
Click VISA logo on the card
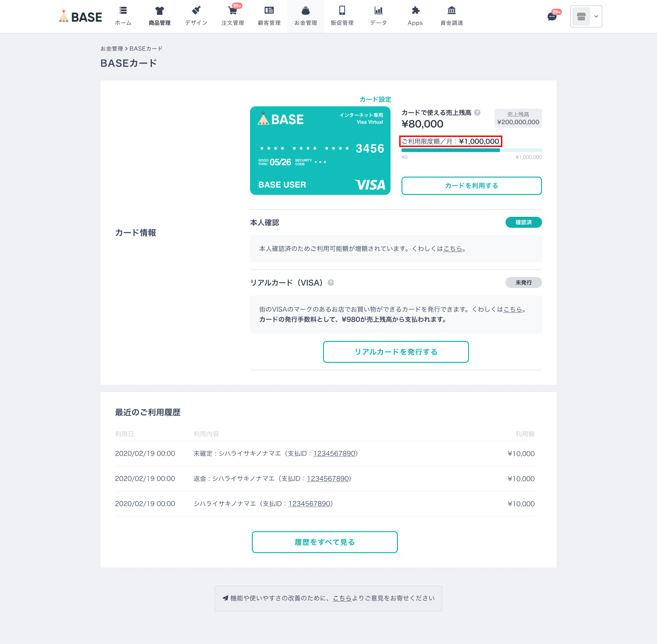point(370,185)
